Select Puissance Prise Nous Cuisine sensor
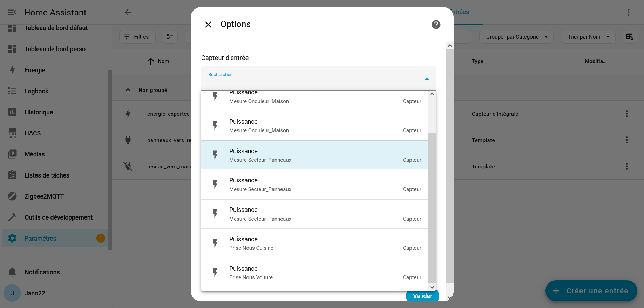Image resolution: width=644 pixels, height=308 pixels. coord(314,243)
